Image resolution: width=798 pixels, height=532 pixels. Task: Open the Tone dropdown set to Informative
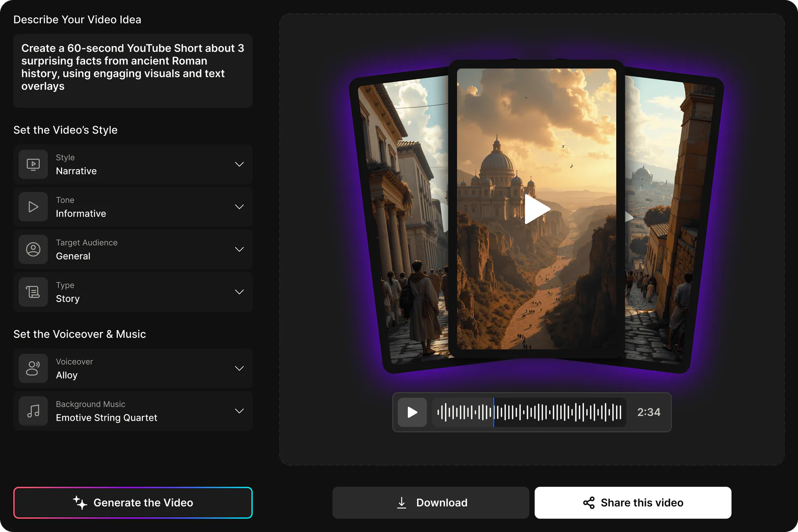239,207
